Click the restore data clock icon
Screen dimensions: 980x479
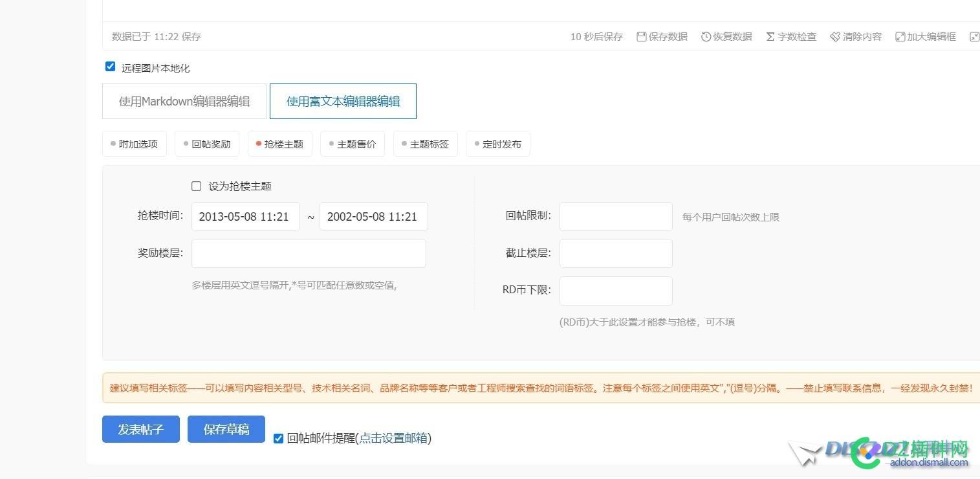(x=706, y=37)
